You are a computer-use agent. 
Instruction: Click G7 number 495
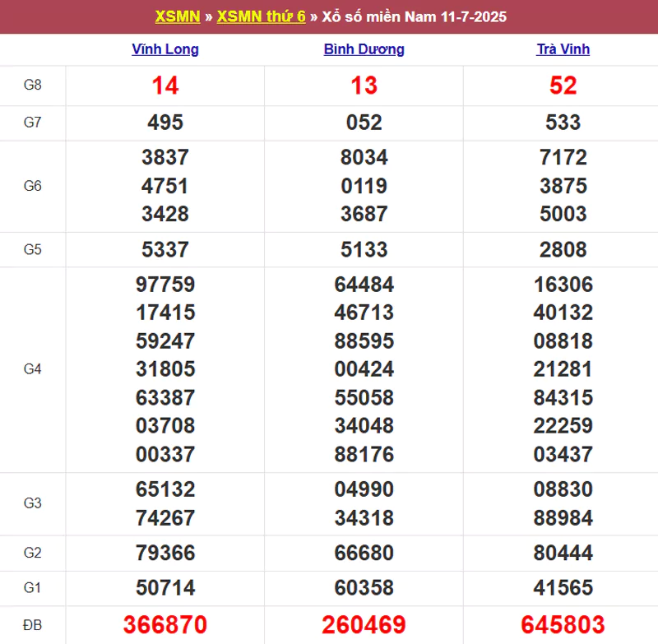(165, 123)
